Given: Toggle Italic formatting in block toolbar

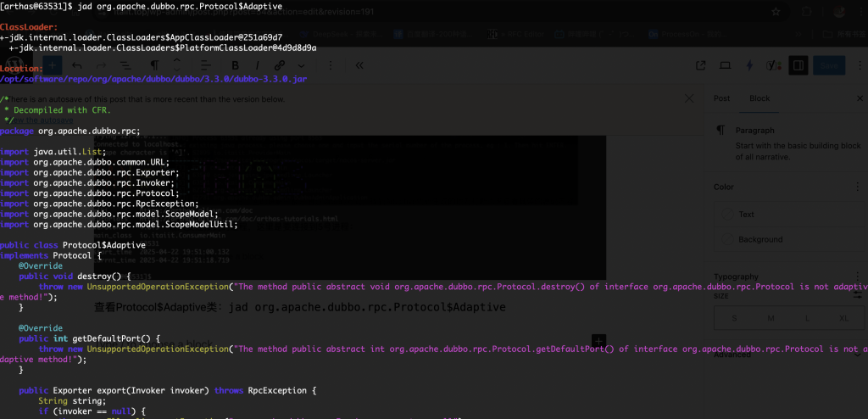Looking at the screenshot, I should tap(257, 65).
